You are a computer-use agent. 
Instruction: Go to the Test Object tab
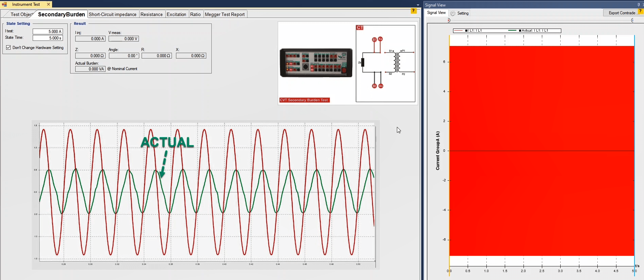(21, 14)
